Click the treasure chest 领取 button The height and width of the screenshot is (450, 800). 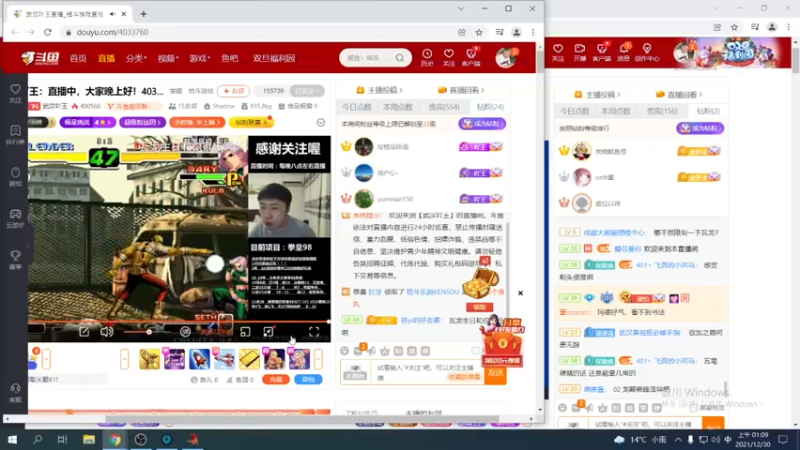[x=480, y=307]
